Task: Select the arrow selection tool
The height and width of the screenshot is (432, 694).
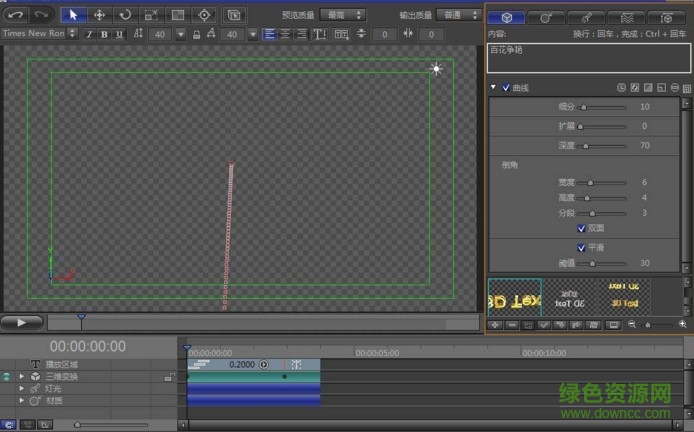Action: (x=74, y=15)
